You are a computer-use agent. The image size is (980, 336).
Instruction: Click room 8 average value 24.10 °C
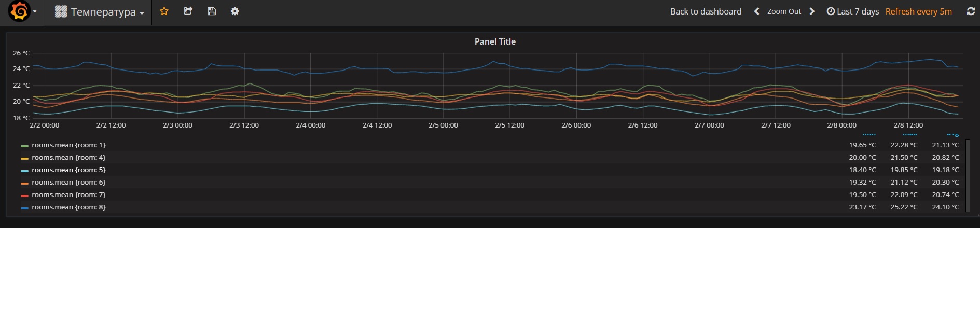click(945, 207)
